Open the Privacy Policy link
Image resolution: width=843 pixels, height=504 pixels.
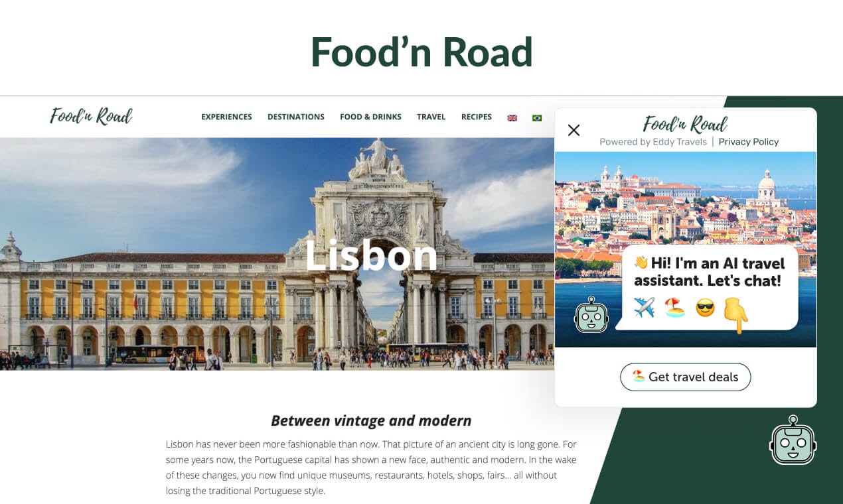(x=749, y=142)
